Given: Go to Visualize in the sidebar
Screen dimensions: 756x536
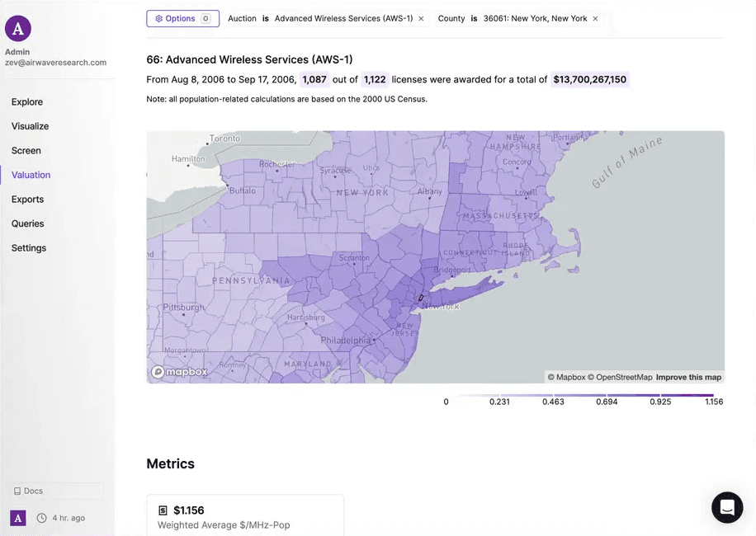Looking at the screenshot, I should (x=30, y=126).
